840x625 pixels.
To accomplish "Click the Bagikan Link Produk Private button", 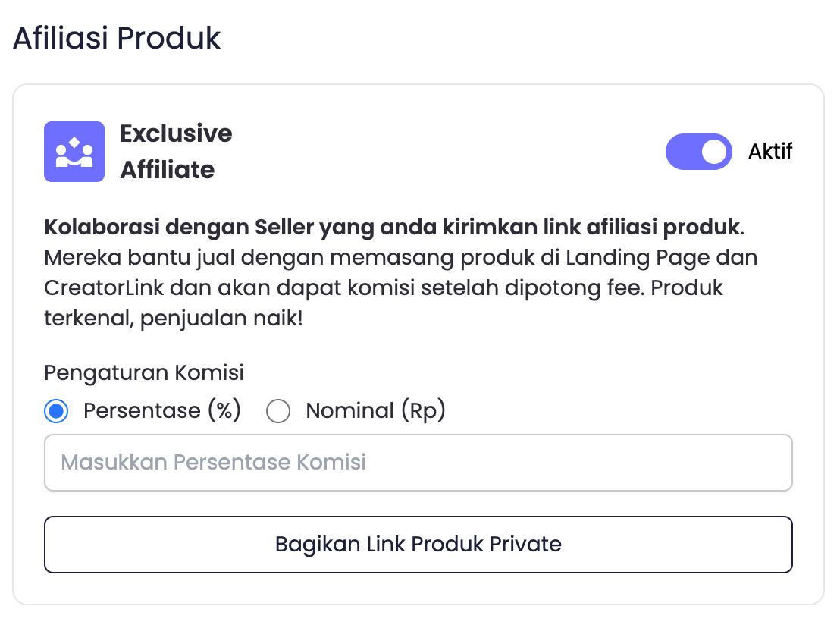I will tap(418, 545).
